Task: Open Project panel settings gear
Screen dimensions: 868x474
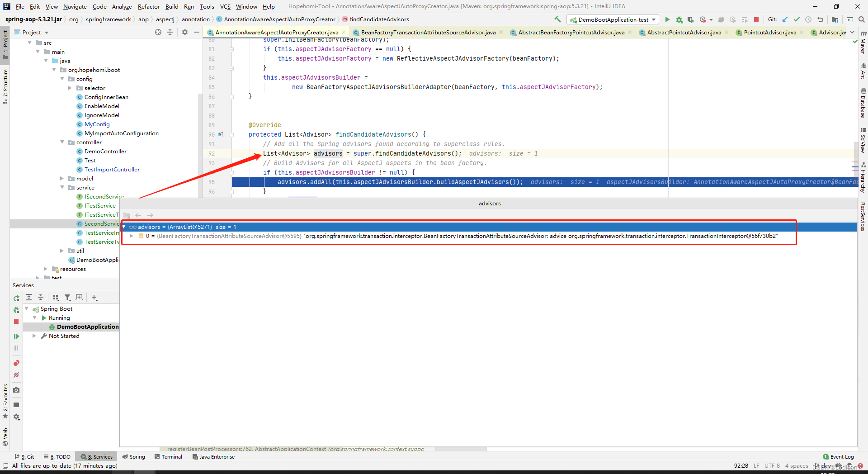Action: 185,32
